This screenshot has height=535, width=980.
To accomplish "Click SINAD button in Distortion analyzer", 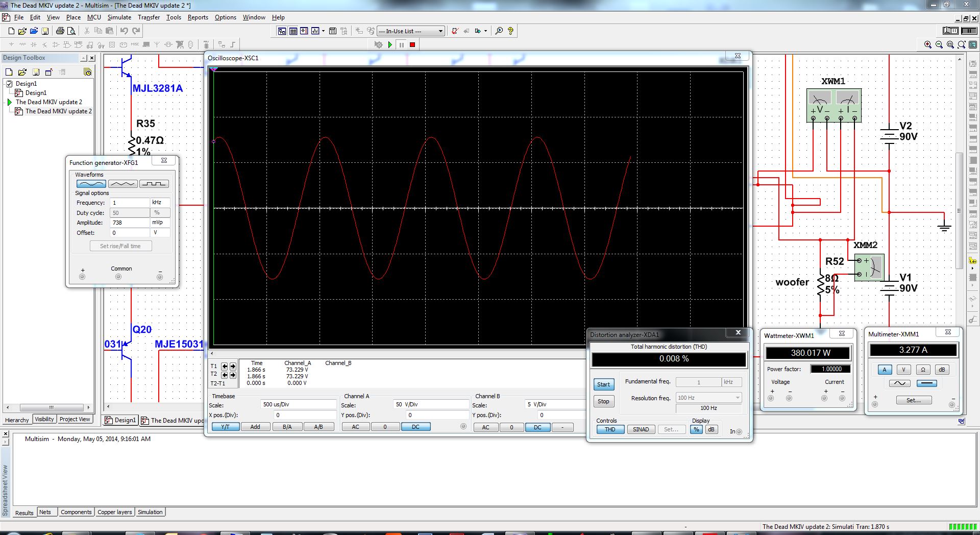I will click(x=641, y=429).
